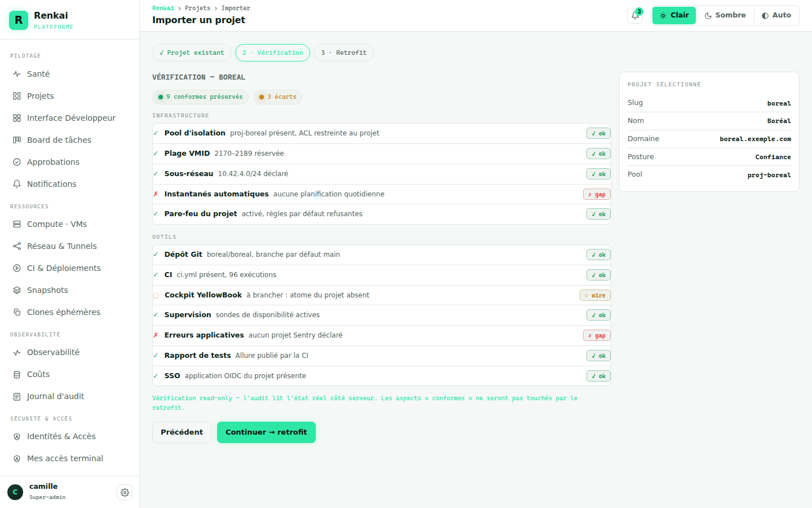
Task: Select the Dépôt Git row label
Action: tap(183, 255)
